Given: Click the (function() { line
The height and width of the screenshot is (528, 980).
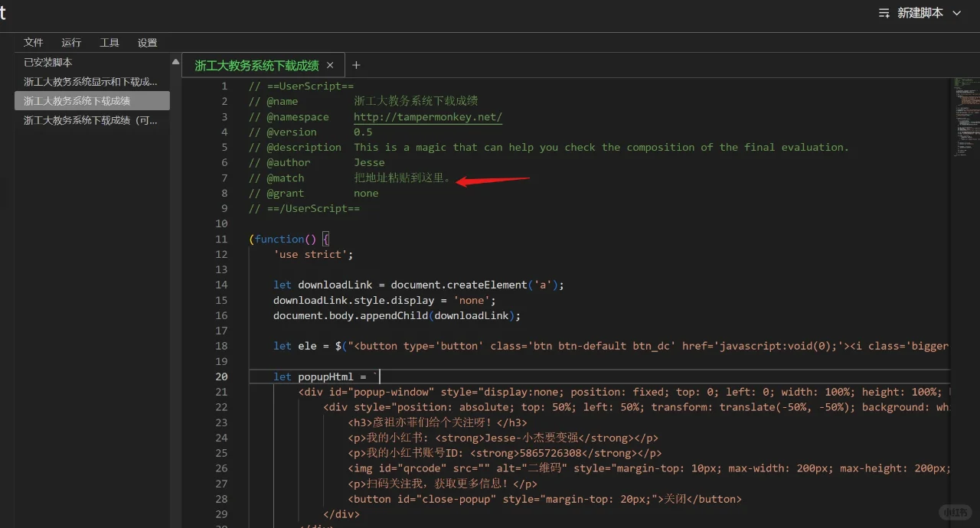Looking at the screenshot, I should click(x=289, y=239).
